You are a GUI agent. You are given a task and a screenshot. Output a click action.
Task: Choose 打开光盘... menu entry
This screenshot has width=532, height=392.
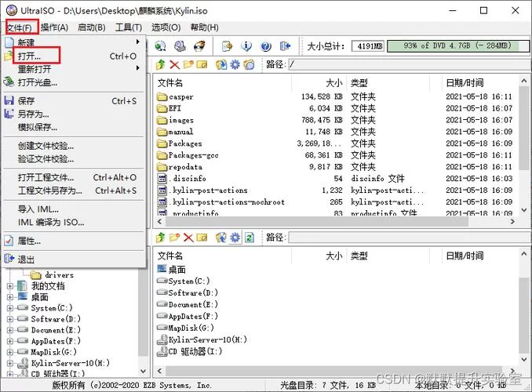(74, 82)
